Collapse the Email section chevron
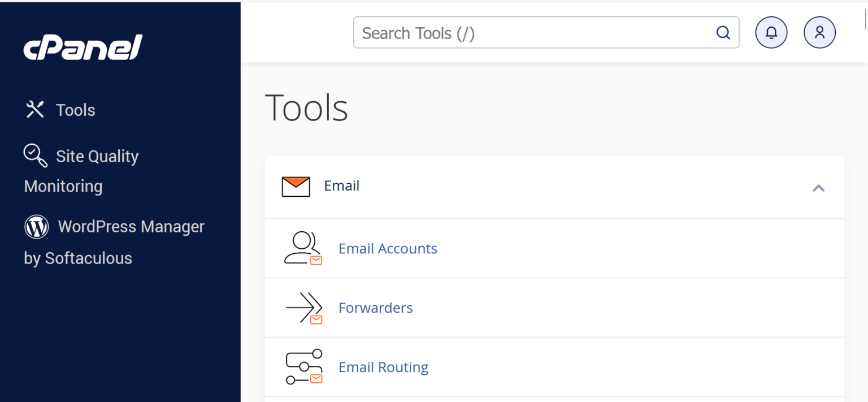Image resolution: width=868 pixels, height=402 pixels. (x=818, y=188)
